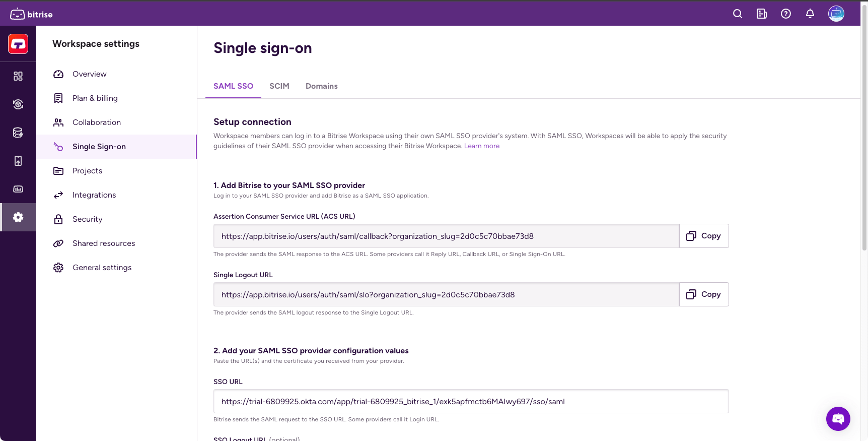
Task: Switch to the SCIM tab
Action: click(279, 86)
